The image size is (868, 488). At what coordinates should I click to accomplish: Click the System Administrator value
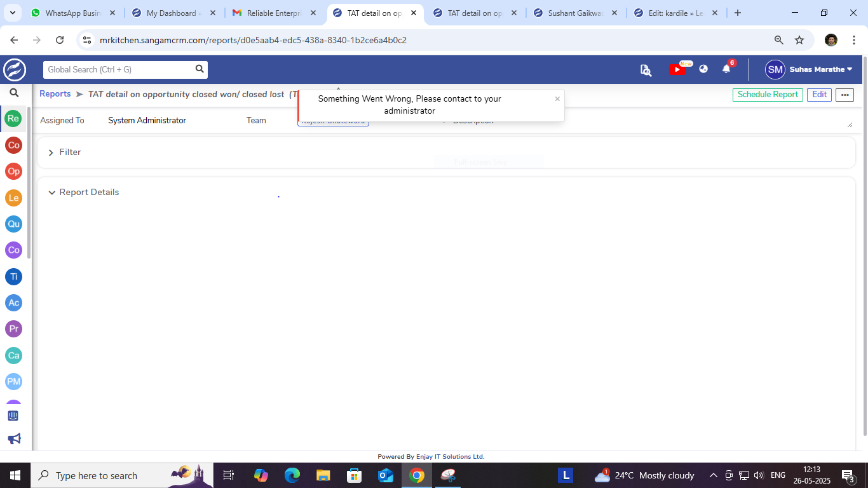pyautogui.click(x=147, y=121)
